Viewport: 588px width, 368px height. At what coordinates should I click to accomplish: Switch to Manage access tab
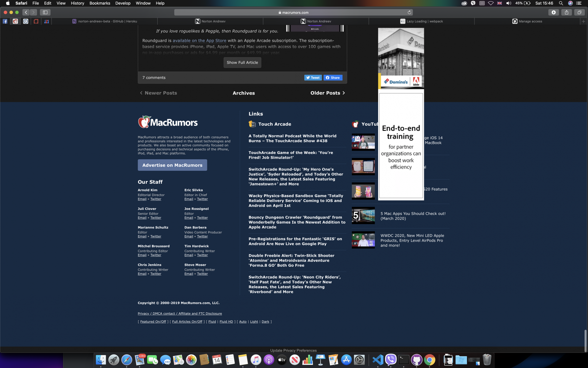pos(527,21)
